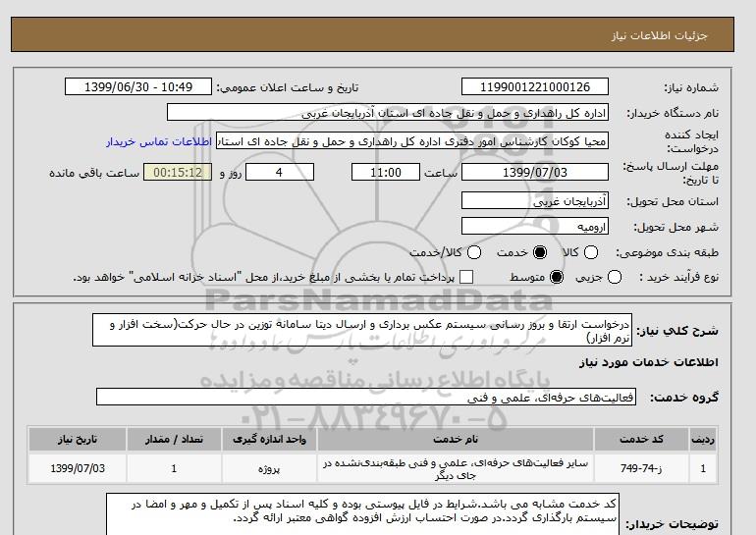
Task: Click the buyer organization name field
Action: [x=388, y=113]
